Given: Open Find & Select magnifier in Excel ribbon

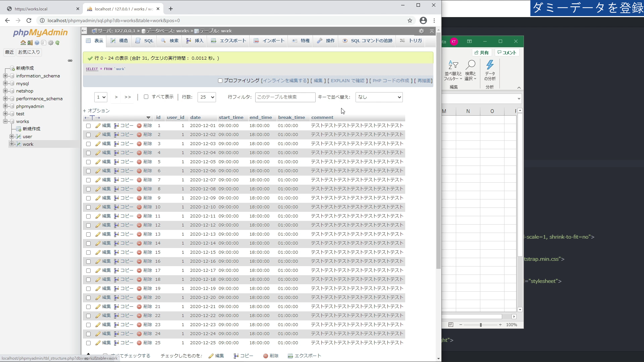Looking at the screenshot, I should coord(471,70).
